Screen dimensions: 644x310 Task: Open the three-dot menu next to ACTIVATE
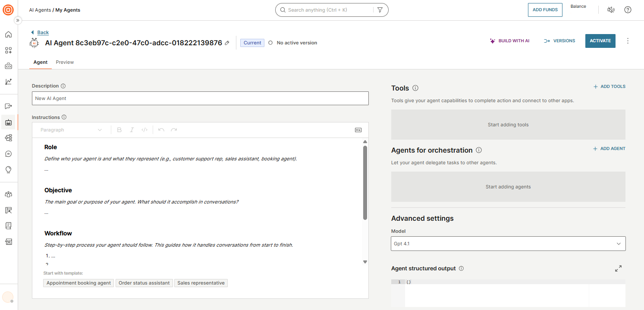coord(628,41)
